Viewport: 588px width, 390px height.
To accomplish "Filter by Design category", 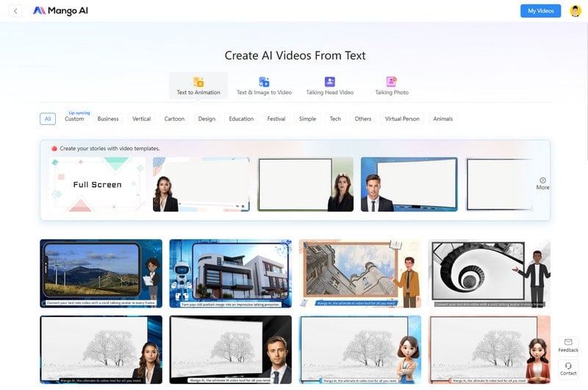I will 207,118.
